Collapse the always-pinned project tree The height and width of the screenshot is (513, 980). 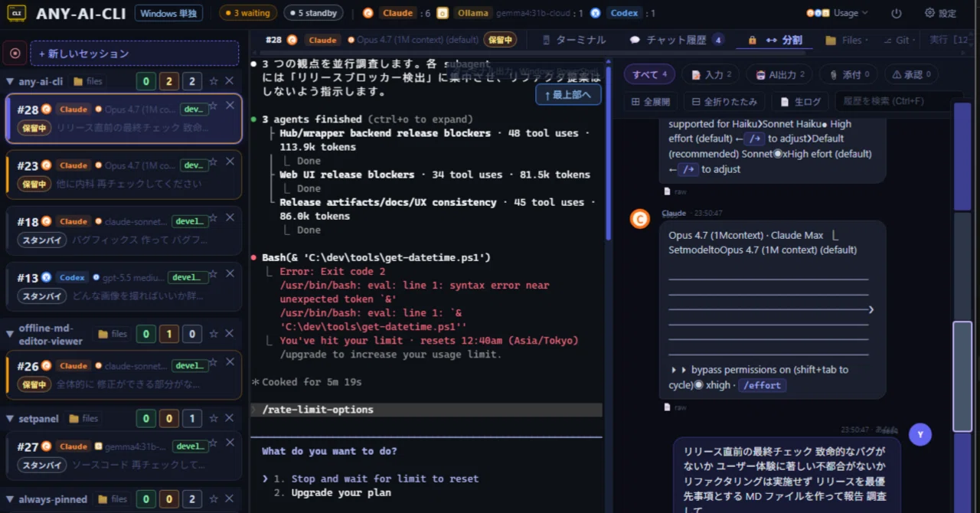pos(10,500)
